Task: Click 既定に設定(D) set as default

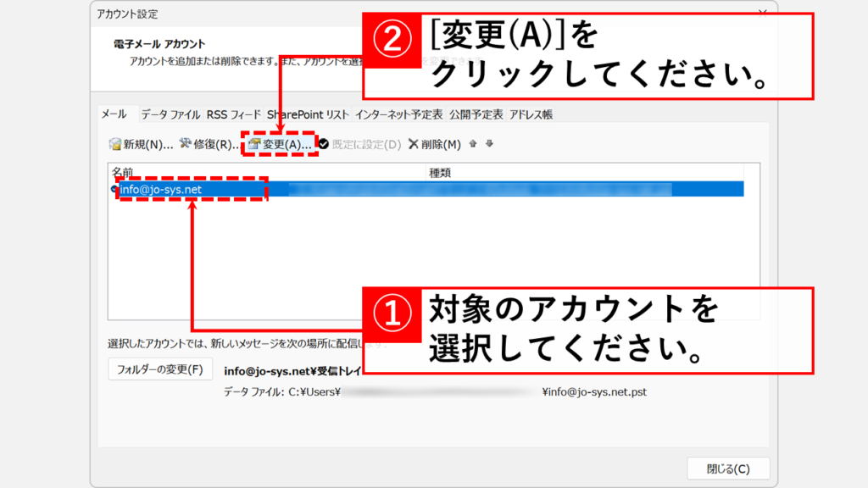Action: pos(359,144)
